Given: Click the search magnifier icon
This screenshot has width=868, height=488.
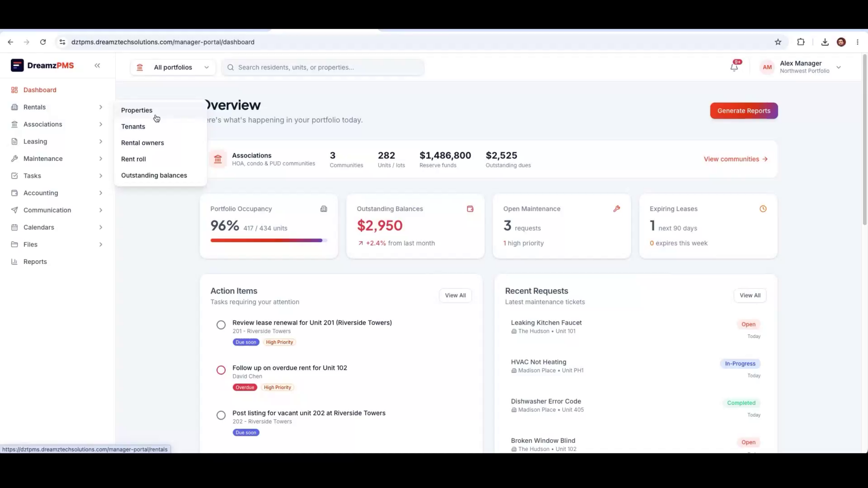Looking at the screenshot, I should point(230,67).
